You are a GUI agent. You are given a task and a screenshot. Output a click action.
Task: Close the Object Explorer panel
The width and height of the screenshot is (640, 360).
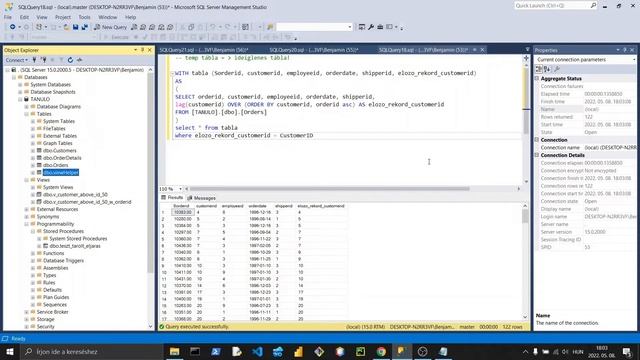(149, 50)
